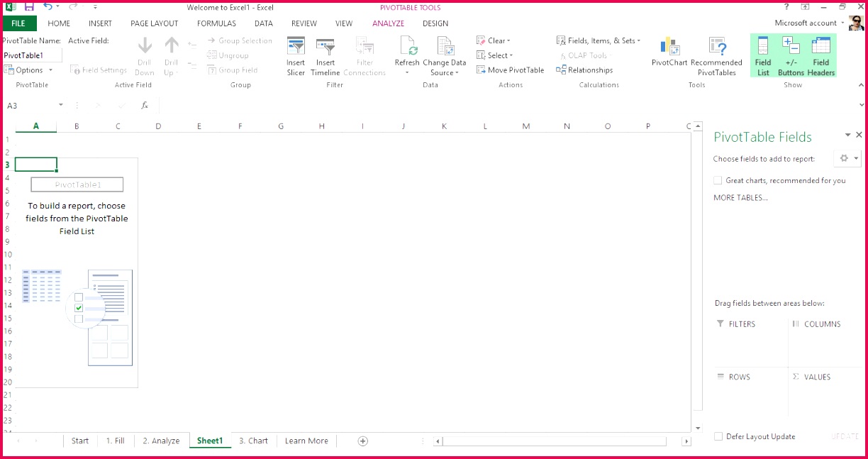Refresh the PivotTable data
This screenshot has width=868, height=459.
pyautogui.click(x=407, y=57)
